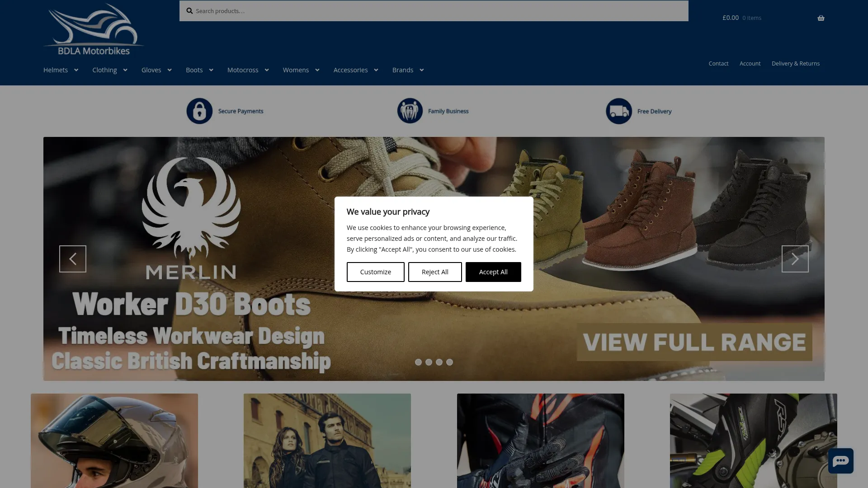The image size is (868, 488).
Task: Click the Reject All cookies button
Action: click(x=435, y=272)
